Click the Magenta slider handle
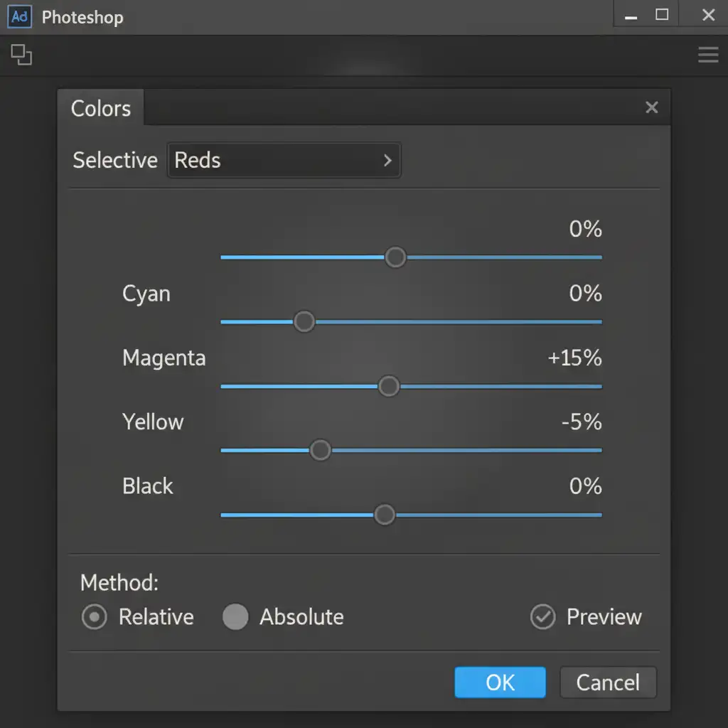728x728 pixels. (388, 386)
